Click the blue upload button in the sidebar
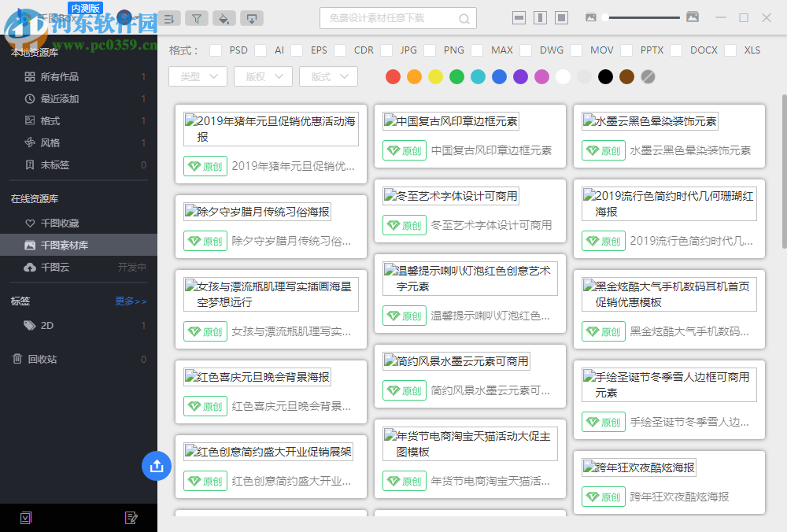Viewport: 787px width, 532px height. (x=157, y=467)
